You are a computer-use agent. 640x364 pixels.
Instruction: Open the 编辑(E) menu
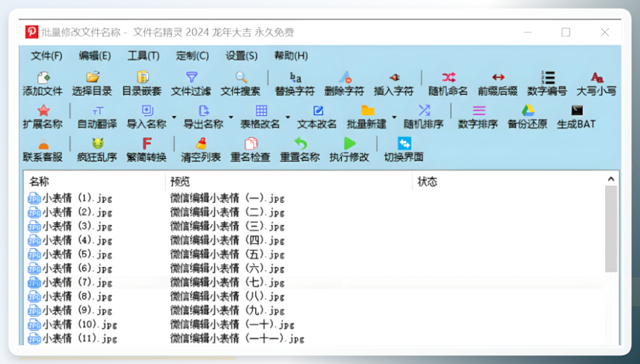(94, 56)
